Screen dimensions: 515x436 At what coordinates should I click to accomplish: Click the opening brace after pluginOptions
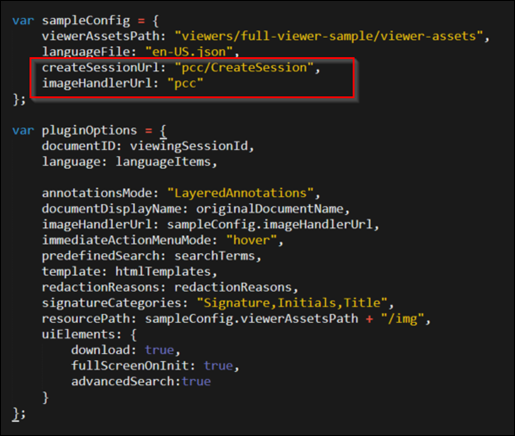click(163, 131)
